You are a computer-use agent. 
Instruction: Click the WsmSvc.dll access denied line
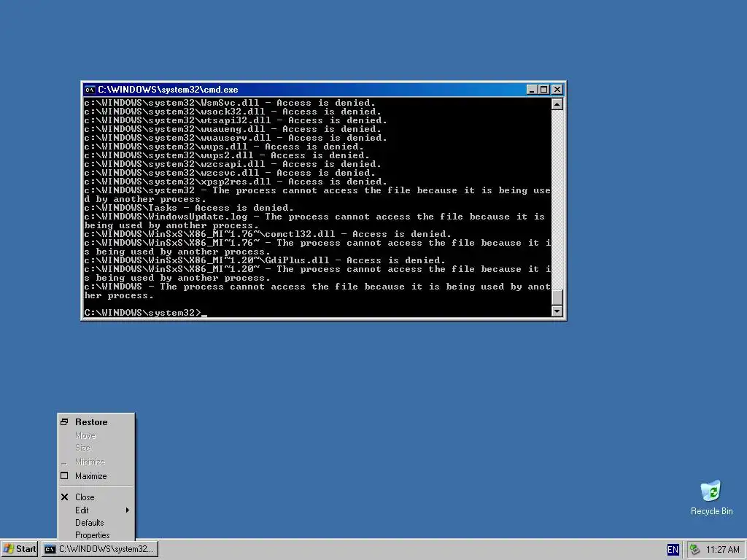click(x=230, y=103)
